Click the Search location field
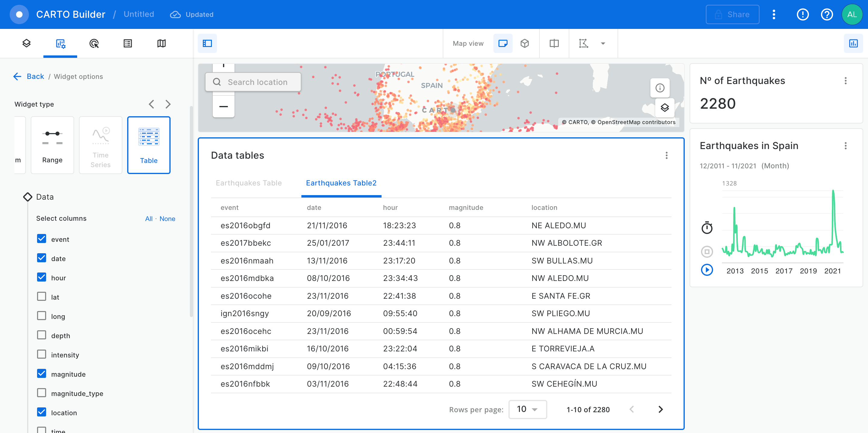 coord(257,82)
